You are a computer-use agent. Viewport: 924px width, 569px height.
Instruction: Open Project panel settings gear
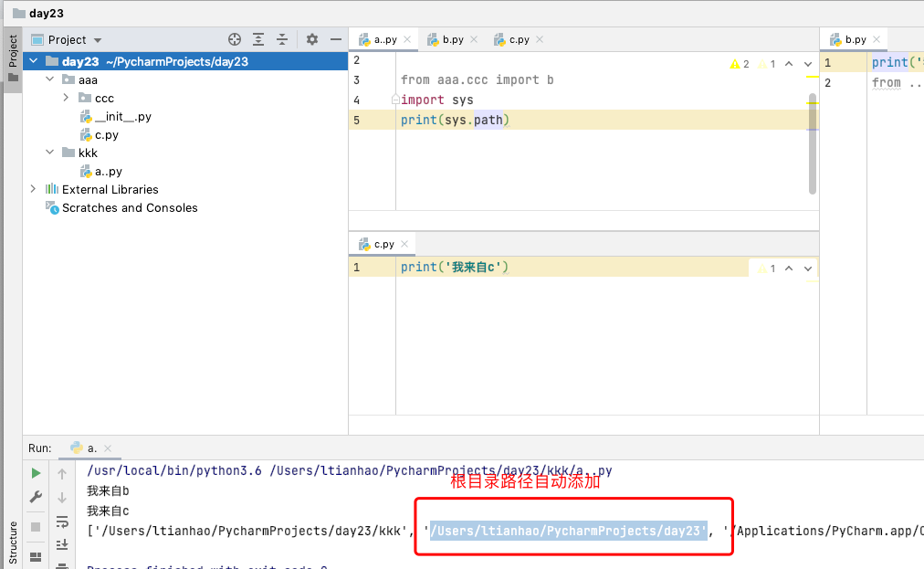pyautogui.click(x=311, y=39)
